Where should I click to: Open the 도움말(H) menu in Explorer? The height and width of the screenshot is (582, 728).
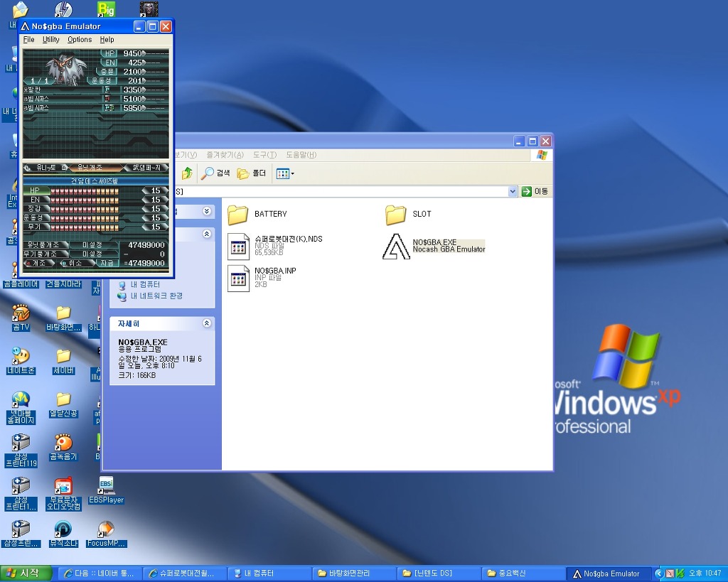click(301, 154)
